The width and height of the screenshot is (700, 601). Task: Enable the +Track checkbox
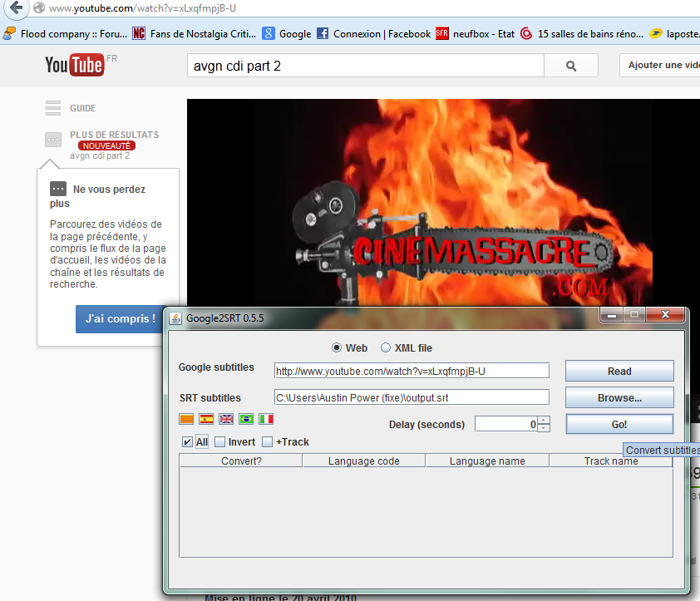267,442
